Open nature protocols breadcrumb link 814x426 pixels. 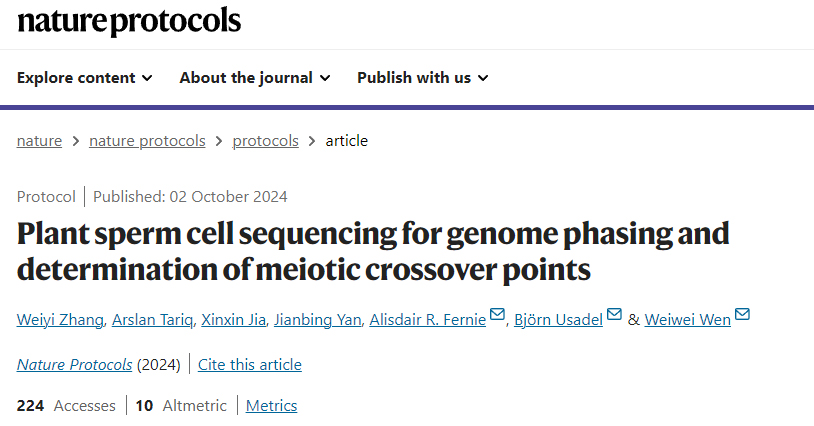[147, 141]
